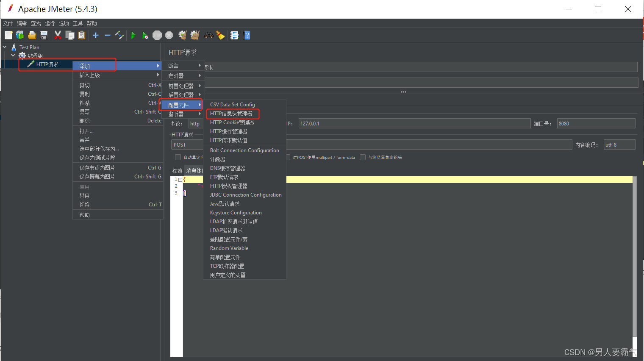Viewport: 644px width, 361px height.
Task: Select the Test Plan flask icon
Action: 14,47
